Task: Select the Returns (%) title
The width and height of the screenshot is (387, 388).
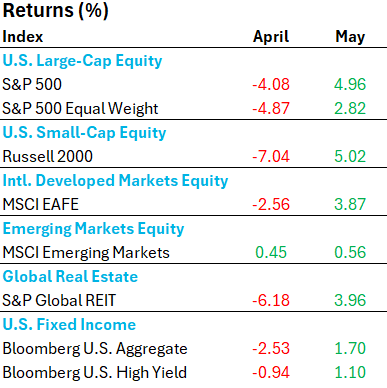Action: click(x=55, y=10)
